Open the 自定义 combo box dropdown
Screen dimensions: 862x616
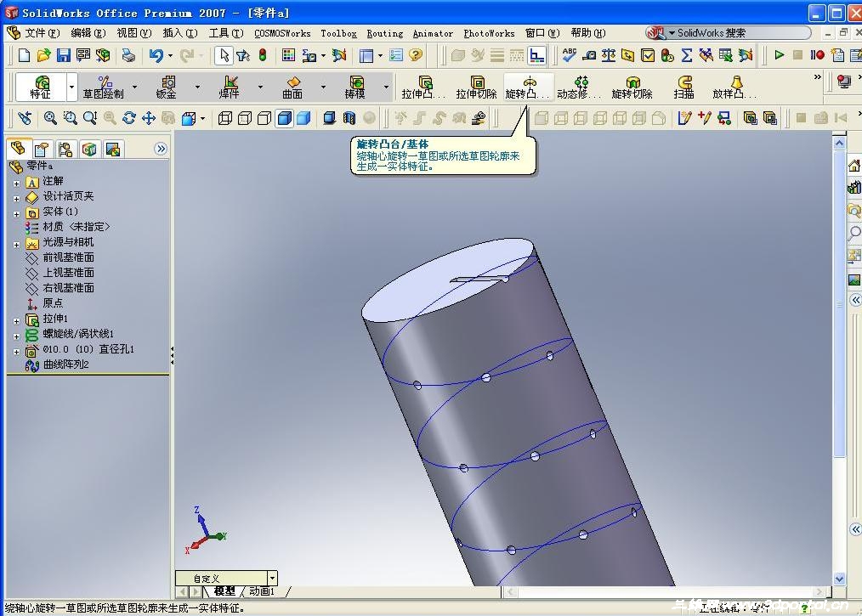pyautogui.click(x=272, y=578)
